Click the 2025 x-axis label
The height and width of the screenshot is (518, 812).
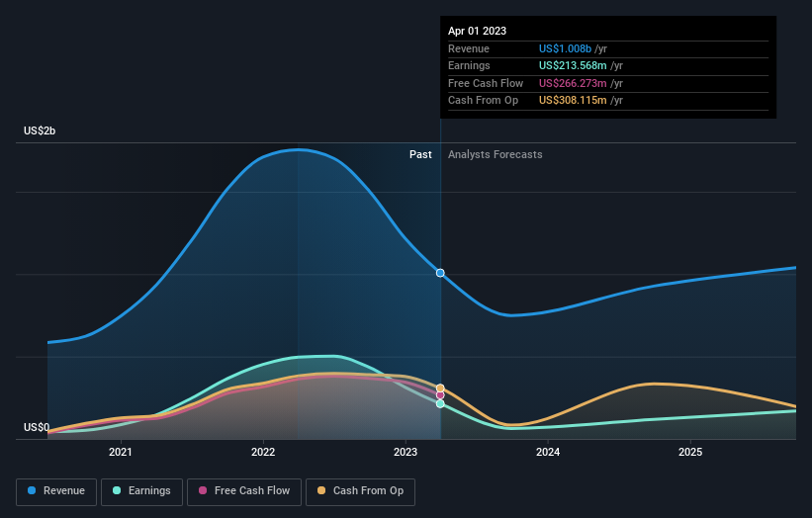690,453
